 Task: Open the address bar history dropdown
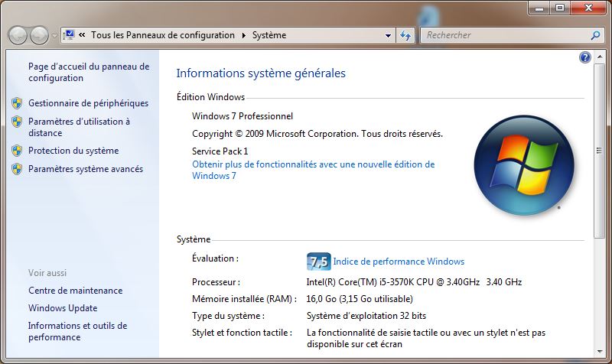388,35
